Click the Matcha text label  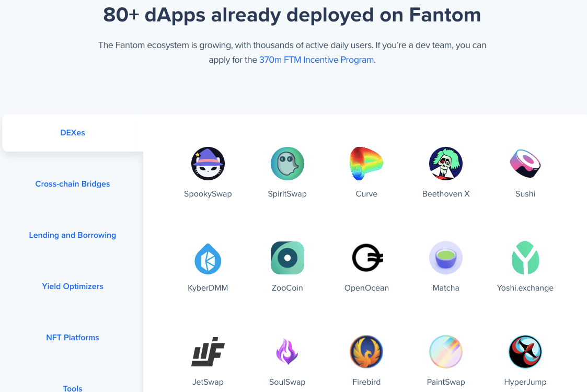[446, 288]
